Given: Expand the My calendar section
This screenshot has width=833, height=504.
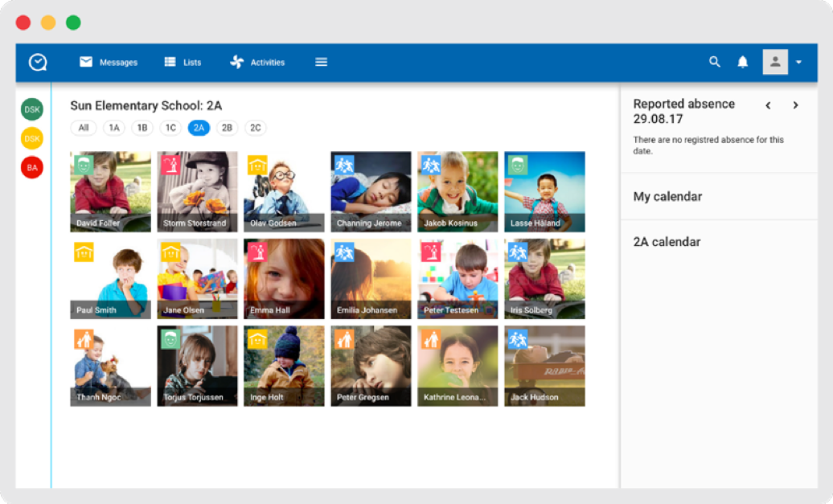Looking at the screenshot, I should click(667, 196).
